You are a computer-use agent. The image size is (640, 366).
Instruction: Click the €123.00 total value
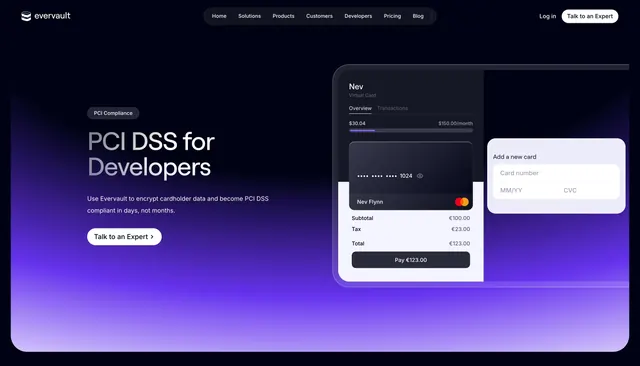(459, 244)
